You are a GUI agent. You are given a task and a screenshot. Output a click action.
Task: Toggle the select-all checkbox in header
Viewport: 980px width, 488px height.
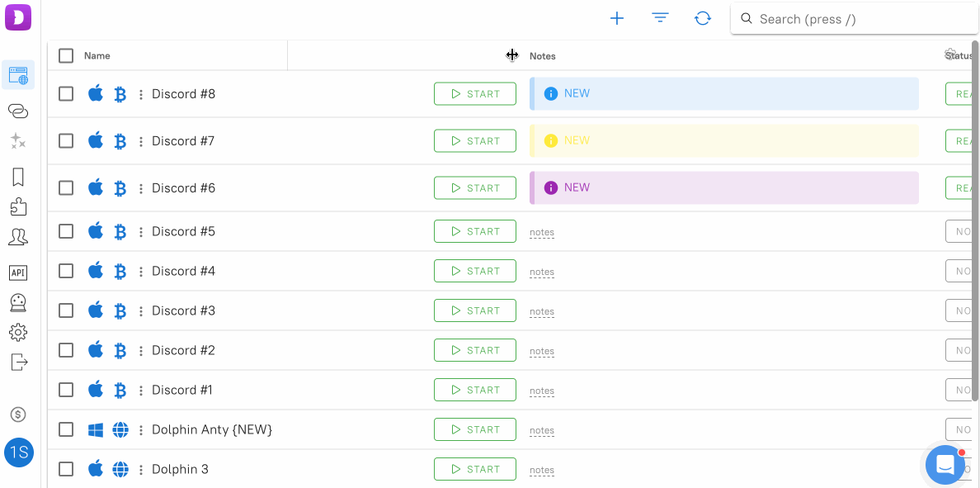pos(66,56)
